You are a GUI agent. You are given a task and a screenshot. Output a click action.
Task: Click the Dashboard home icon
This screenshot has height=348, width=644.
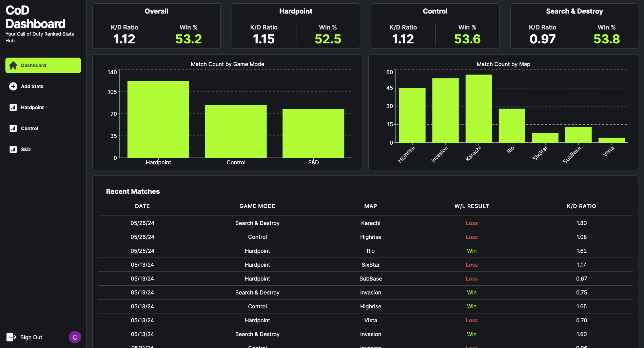(x=13, y=65)
